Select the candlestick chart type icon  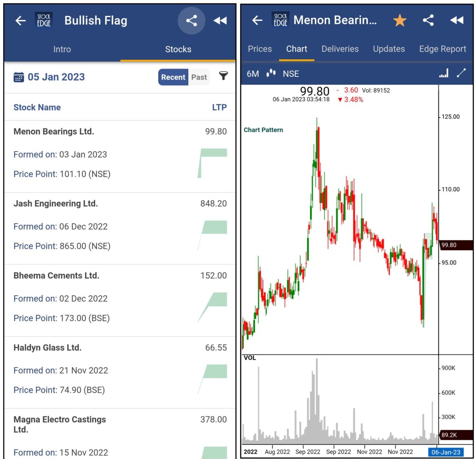click(x=271, y=74)
